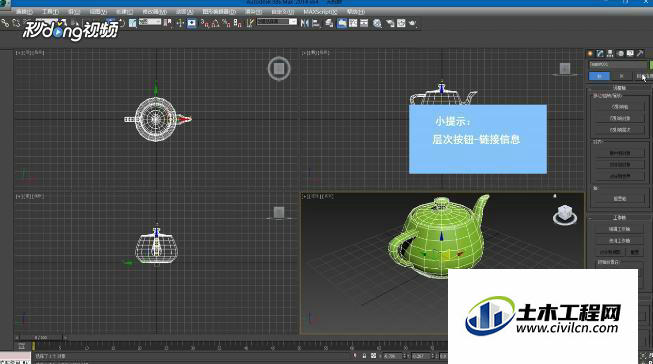653x364 pixels.
Task: Open the Curve Editor
Action: tap(353, 23)
